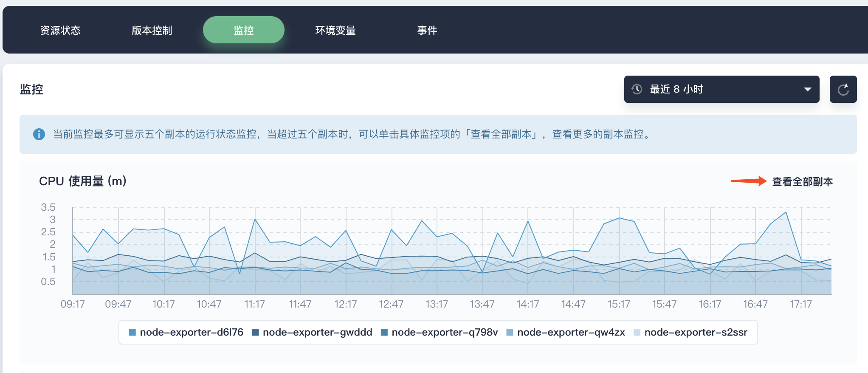Toggle node-exporter-d6l76 legend entry

(x=186, y=332)
